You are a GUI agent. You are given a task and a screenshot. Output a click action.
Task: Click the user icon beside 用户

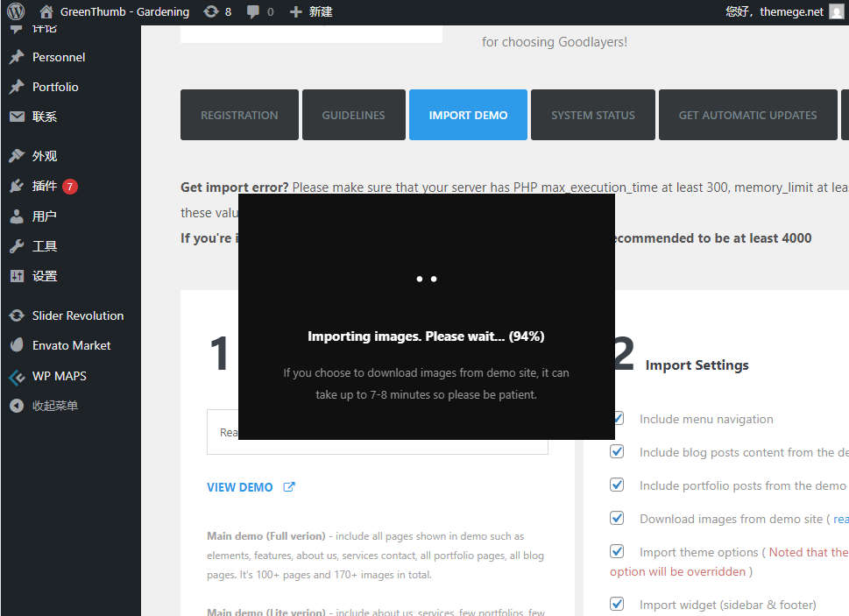[17, 216]
